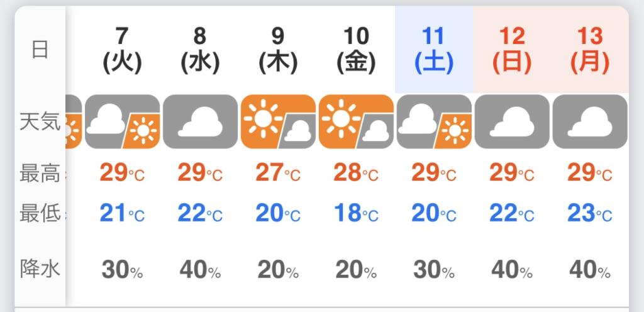Click the cloudy-then-sunny icon for day 7
This screenshot has height=312, width=644.
122,121
